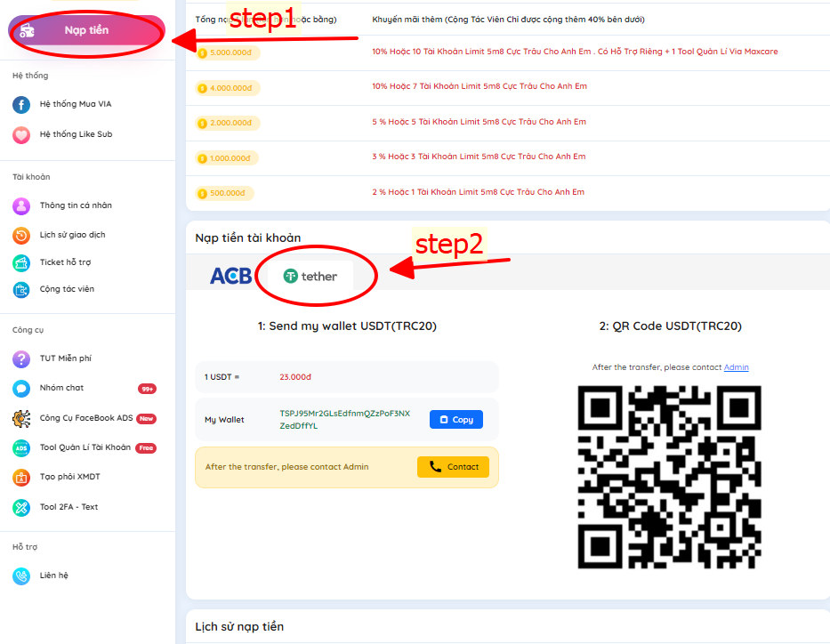View Lịch sử giao dịch page
This screenshot has height=644, width=830.
[73, 235]
